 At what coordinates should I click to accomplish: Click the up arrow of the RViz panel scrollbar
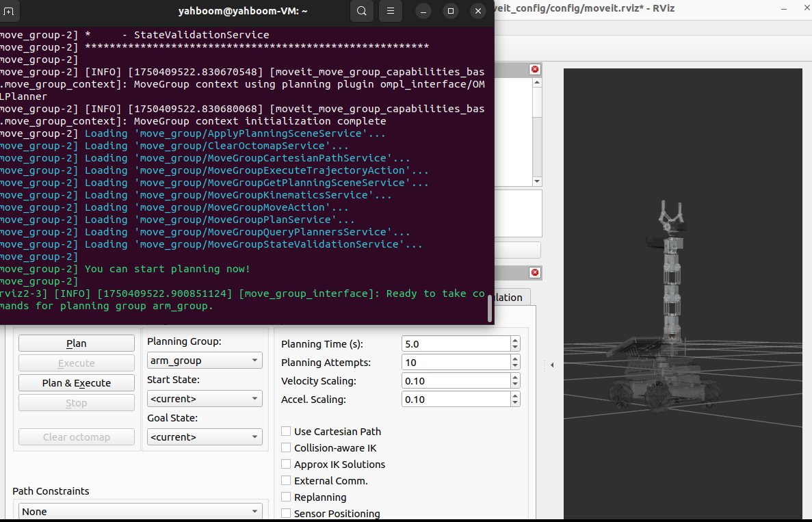537,82
